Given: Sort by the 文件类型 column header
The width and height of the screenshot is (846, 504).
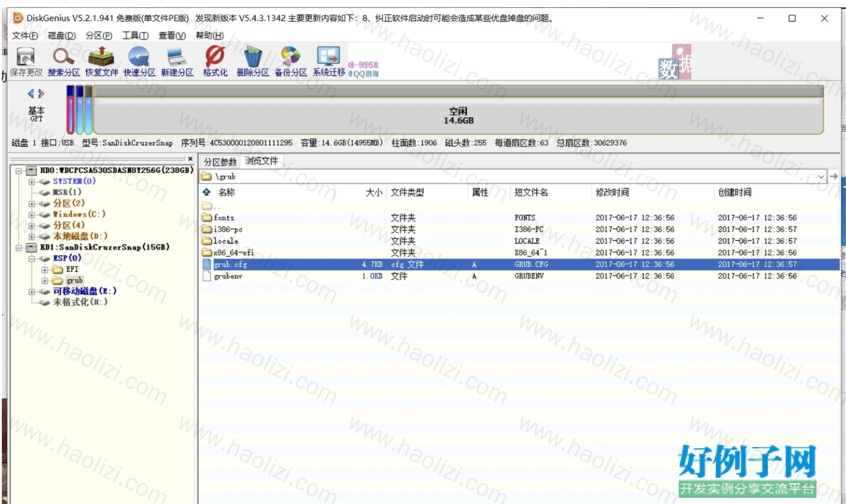Looking at the screenshot, I should [x=408, y=192].
